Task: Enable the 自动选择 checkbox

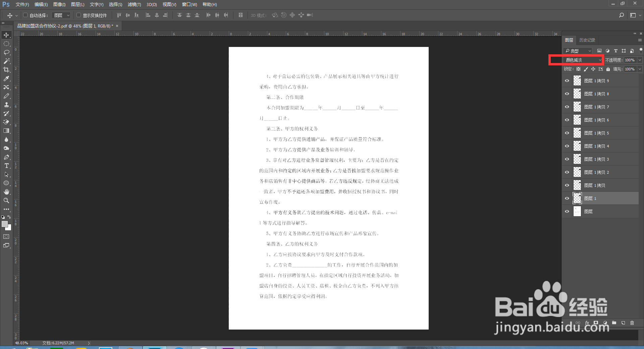Action: click(25, 15)
